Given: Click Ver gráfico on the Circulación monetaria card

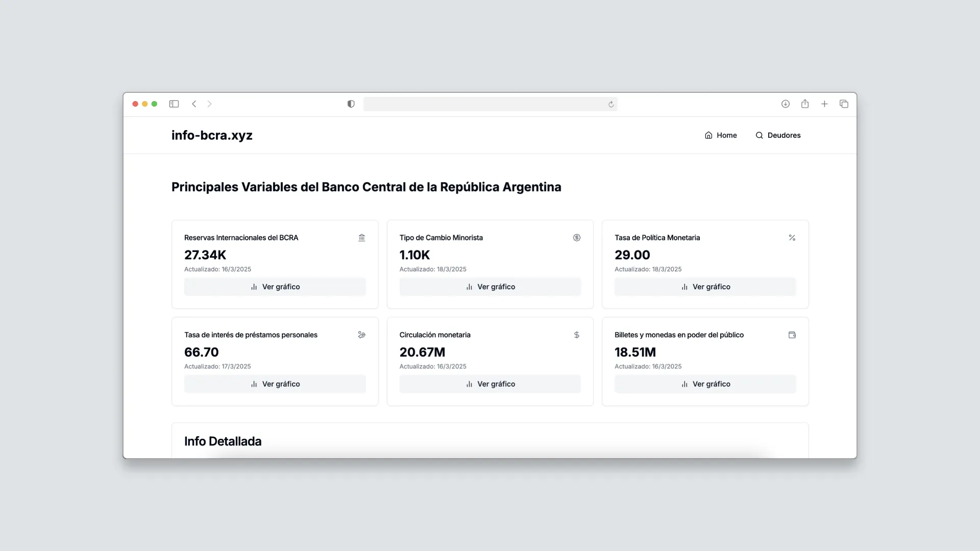Looking at the screenshot, I should click(x=489, y=384).
